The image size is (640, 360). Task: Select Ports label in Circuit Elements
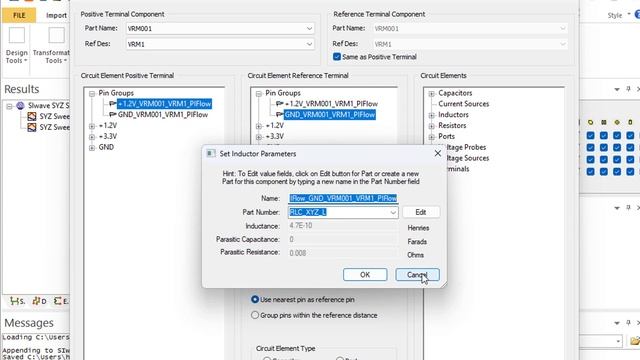(446, 136)
